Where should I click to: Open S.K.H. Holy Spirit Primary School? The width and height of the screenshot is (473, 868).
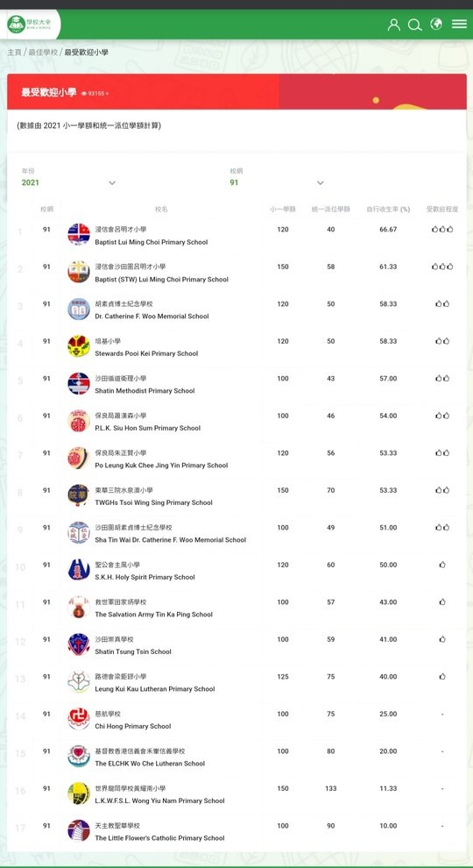(145, 578)
